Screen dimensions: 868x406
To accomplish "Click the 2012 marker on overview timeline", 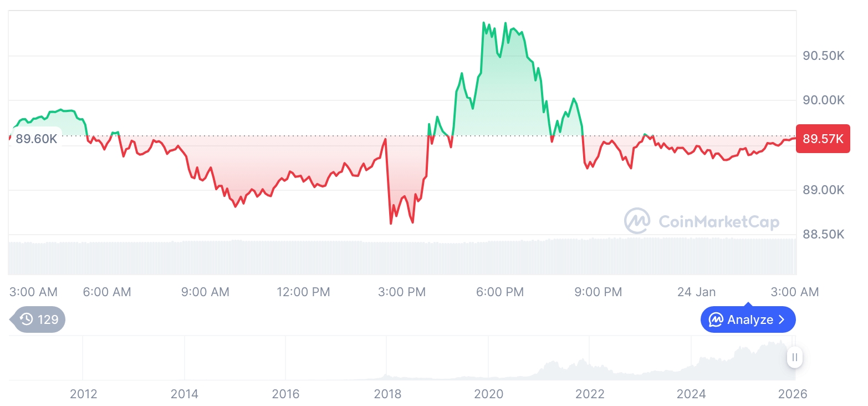I will [84, 394].
